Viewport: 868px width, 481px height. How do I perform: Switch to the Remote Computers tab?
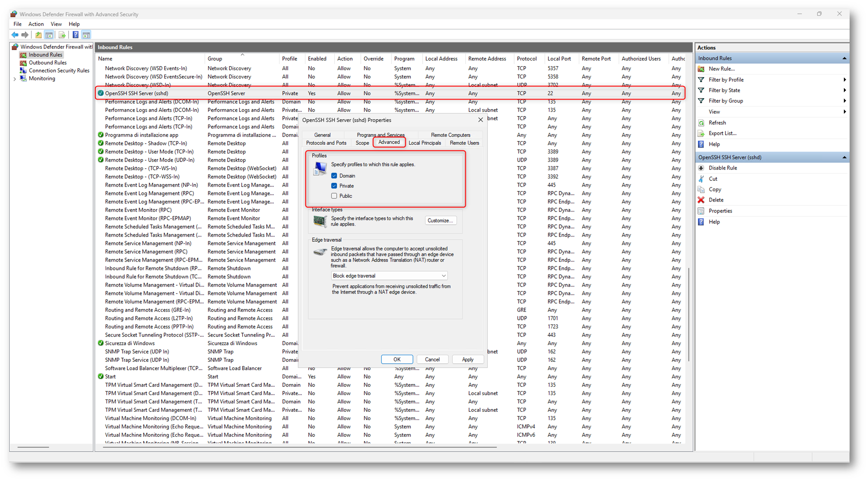tap(450, 135)
